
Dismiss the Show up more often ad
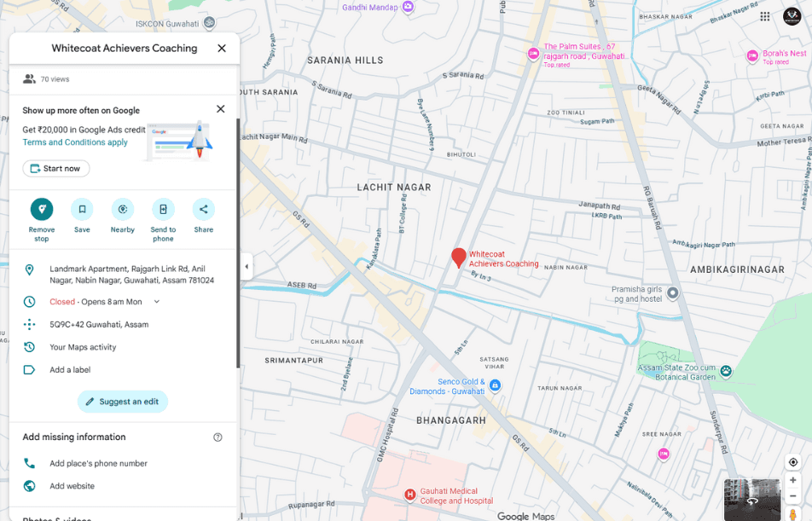221,109
